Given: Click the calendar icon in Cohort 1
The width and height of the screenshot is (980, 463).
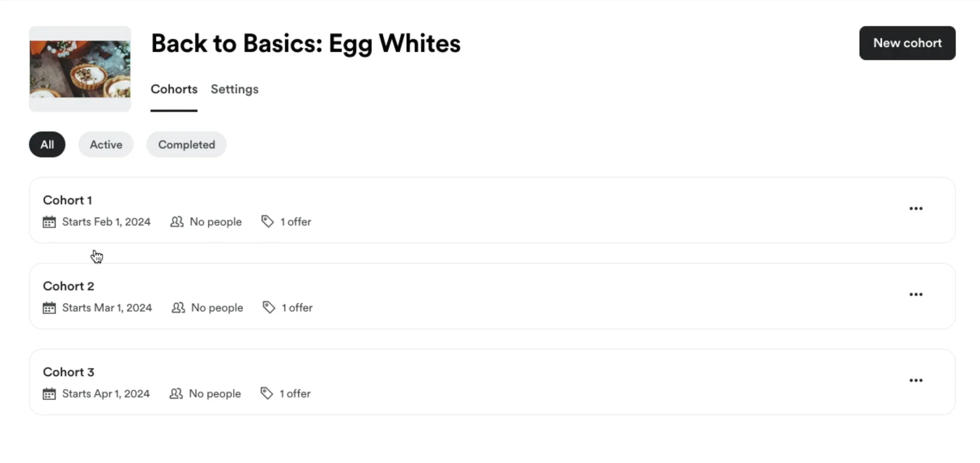Looking at the screenshot, I should click(x=49, y=222).
